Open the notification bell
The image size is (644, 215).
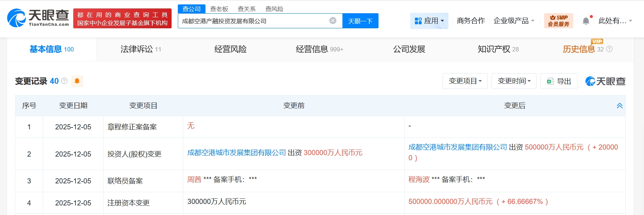[x=586, y=21]
